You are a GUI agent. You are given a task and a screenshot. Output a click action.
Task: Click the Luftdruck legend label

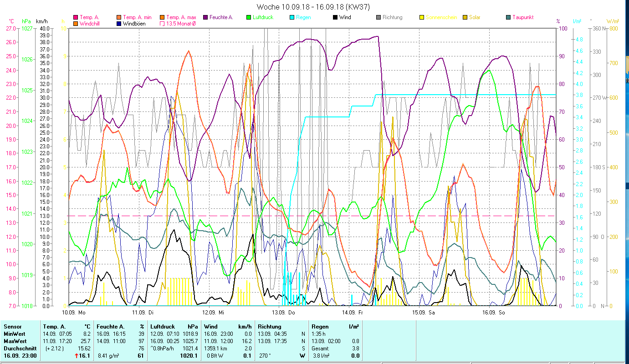pos(263,18)
